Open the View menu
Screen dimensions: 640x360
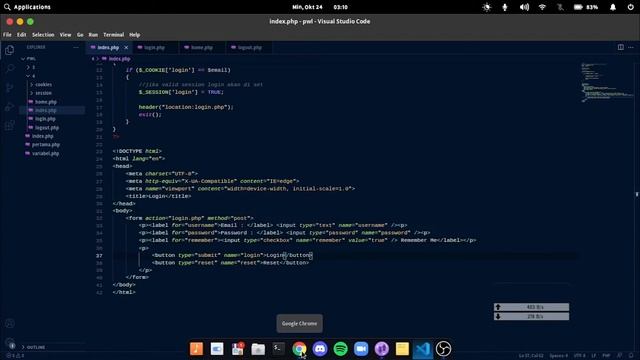click(x=65, y=35)
